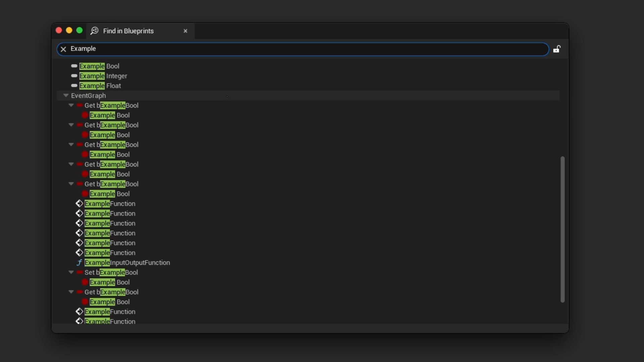Click the vertical results scrollbar
The image size is (644, 362).
[x=562, y=229]
